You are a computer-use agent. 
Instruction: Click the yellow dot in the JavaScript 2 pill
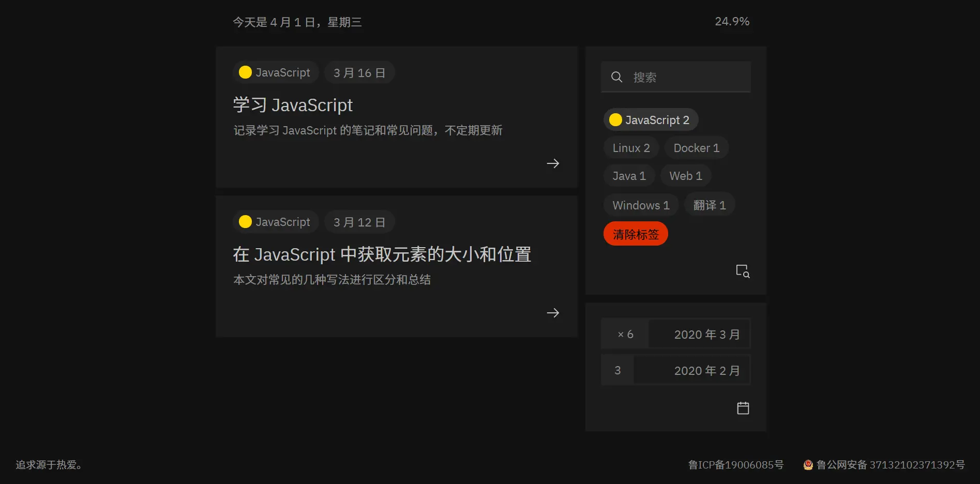tap(615, 119)
